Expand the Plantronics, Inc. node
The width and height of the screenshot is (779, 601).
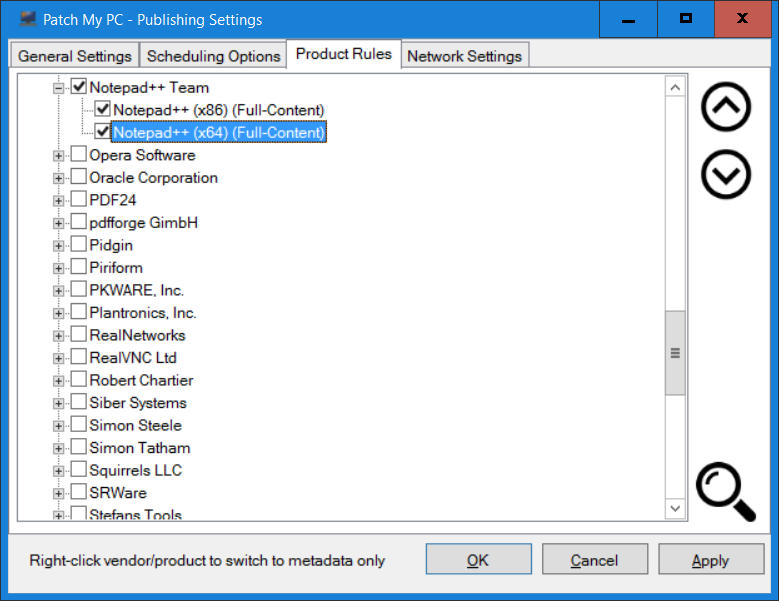coord(59,313)
